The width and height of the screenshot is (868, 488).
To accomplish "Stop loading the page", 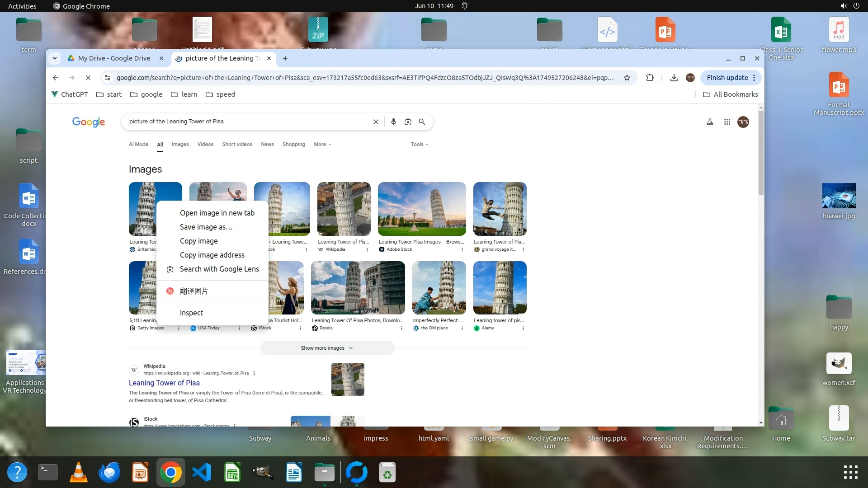I will pos(88,78).
